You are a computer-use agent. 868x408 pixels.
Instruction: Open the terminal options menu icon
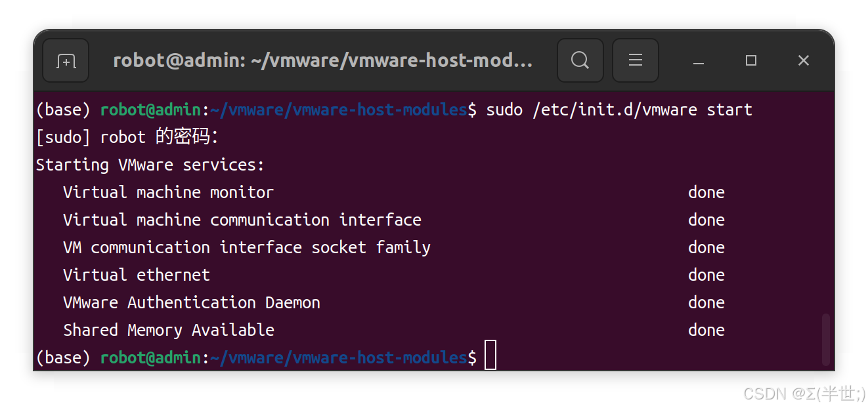635,60
